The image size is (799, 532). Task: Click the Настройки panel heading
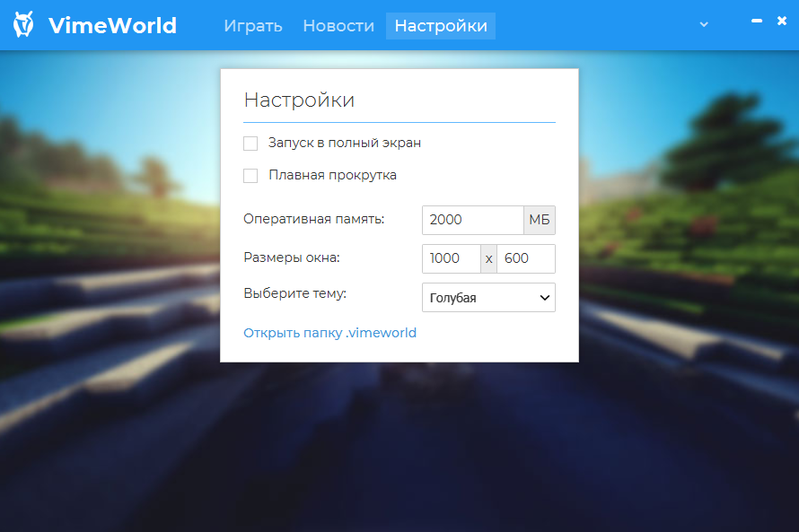pos(299,100)
